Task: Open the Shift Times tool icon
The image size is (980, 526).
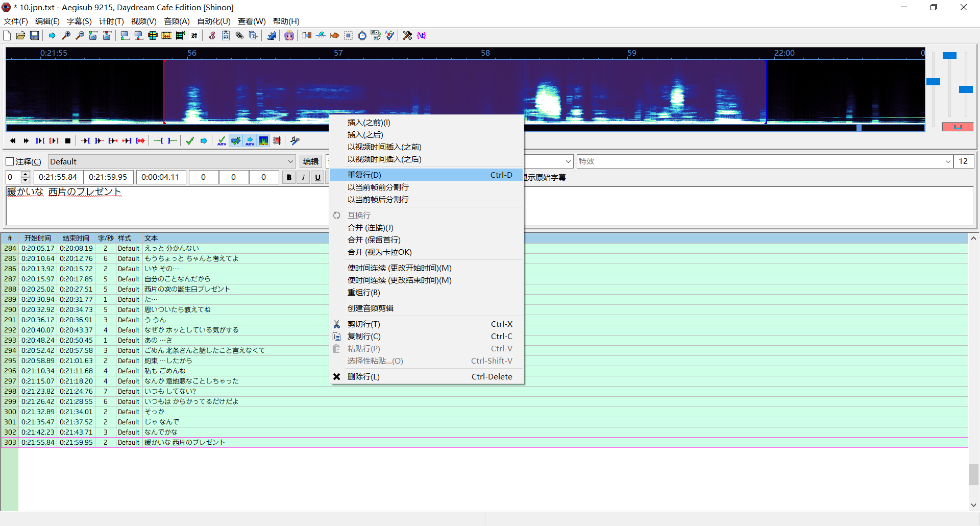Action: 307,35
